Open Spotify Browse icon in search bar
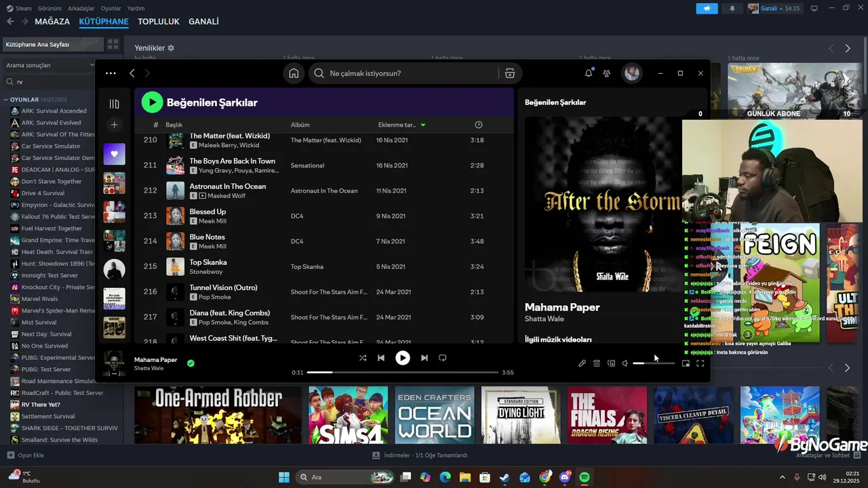The height and width of the screenshot is (488, 868). [510, 73]
